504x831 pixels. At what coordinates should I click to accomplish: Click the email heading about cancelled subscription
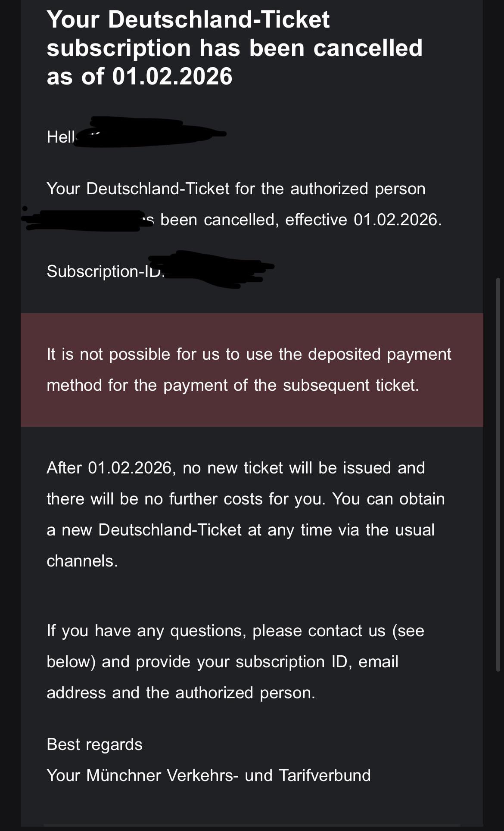point(234,47)
